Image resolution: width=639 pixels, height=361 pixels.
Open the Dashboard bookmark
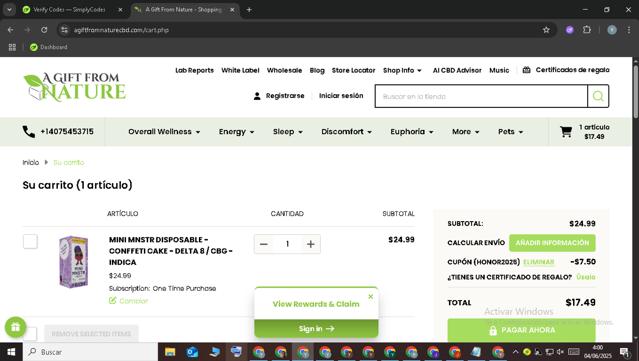48,47
